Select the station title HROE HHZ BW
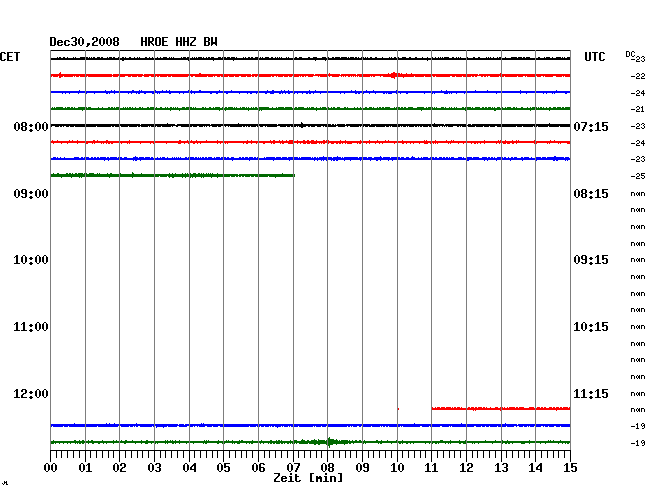This screenshot has width=650, height=494. coord(179,42)
